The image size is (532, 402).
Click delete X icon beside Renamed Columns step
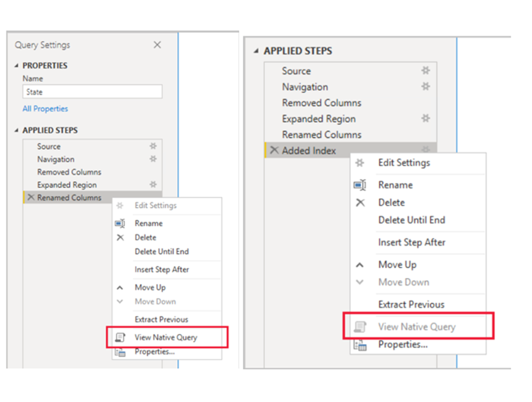[31, 198]
